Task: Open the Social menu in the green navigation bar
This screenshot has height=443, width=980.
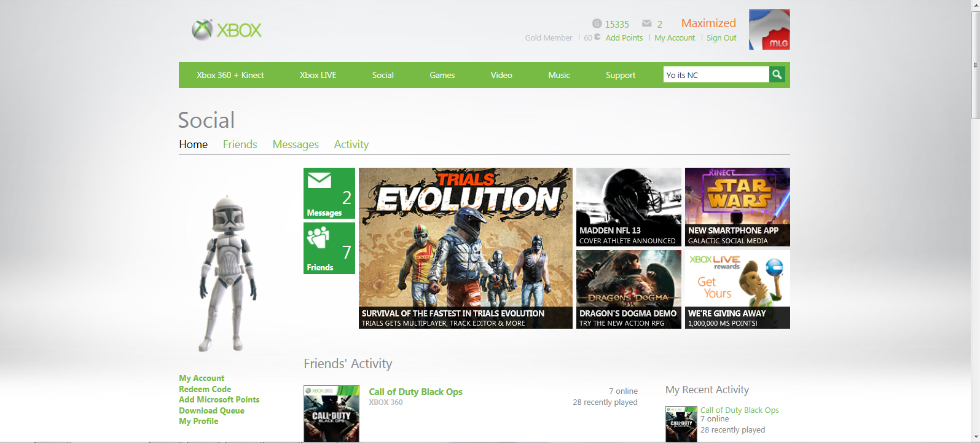Action: tap(383, 75)
